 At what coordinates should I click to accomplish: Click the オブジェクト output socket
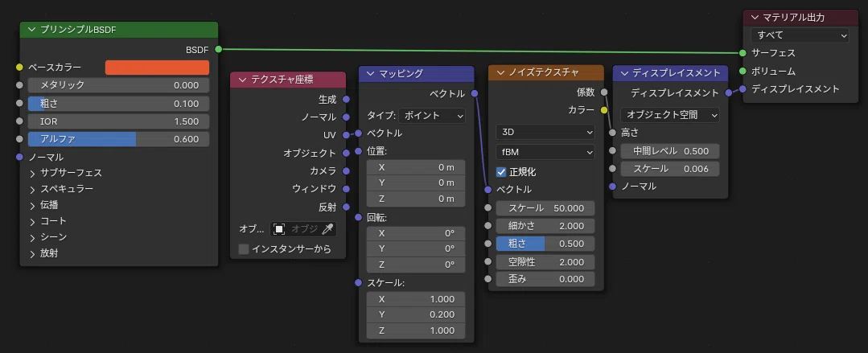[346, 154]
